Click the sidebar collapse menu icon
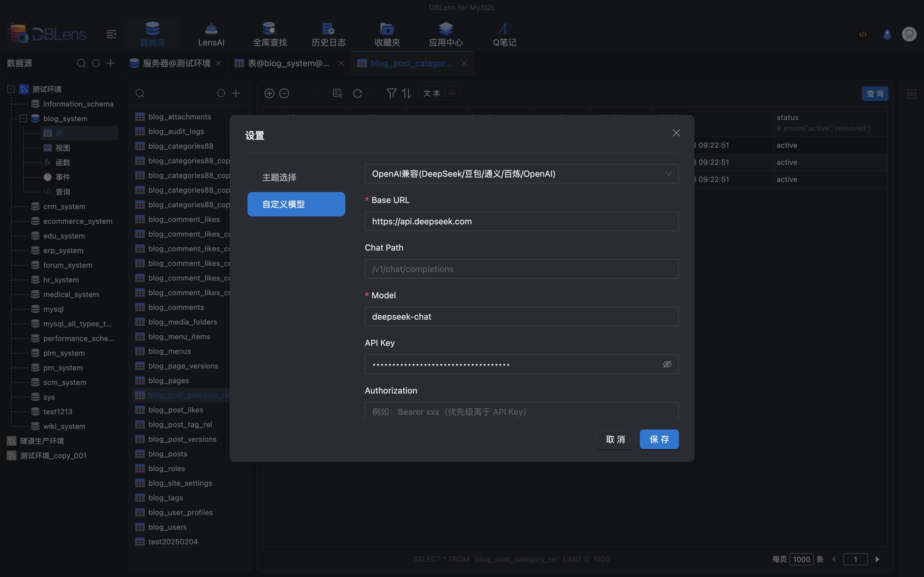The width and height of the screenshot is (924, 577). pyautogui.click(x=111, y=34)
